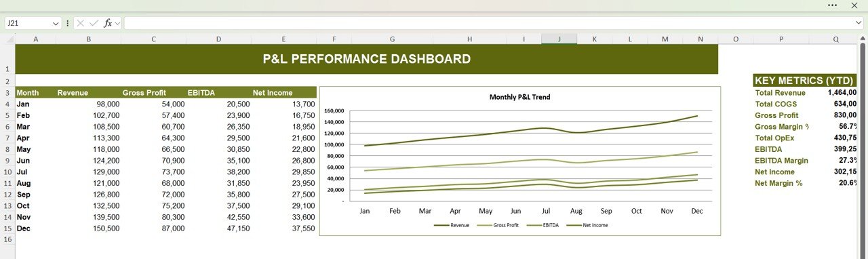Select row 15 header

[x=7, y=228]
